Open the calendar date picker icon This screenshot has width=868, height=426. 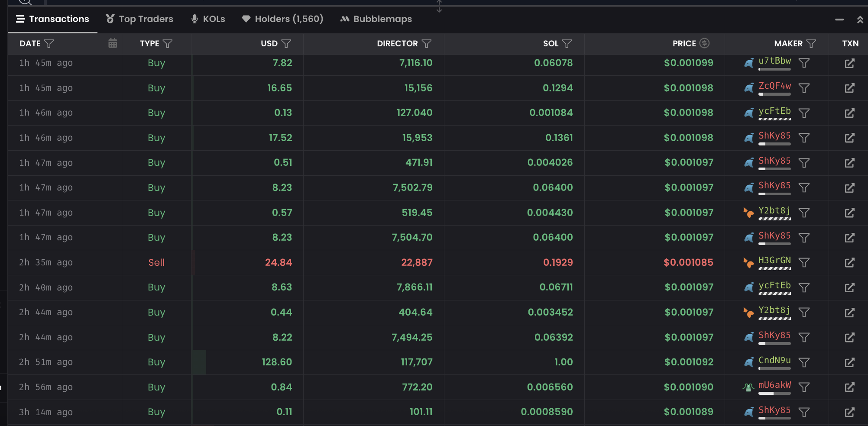(x=113, y=43)
